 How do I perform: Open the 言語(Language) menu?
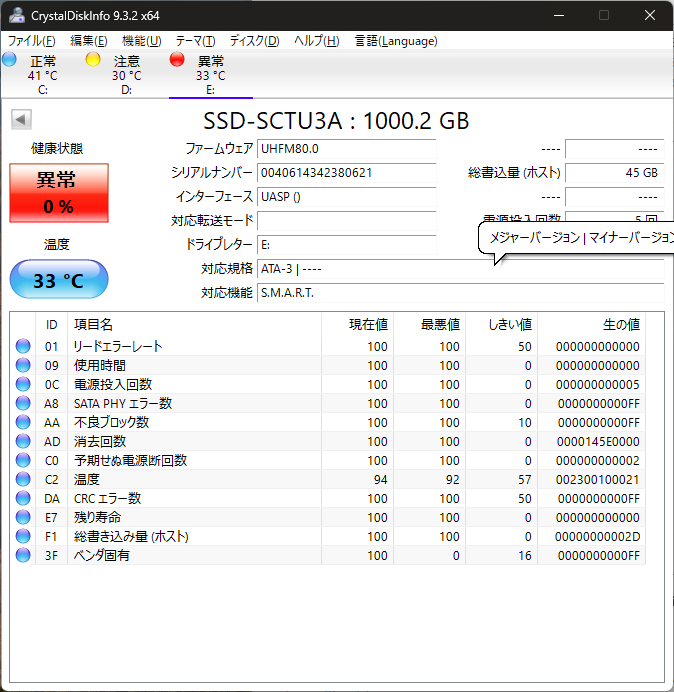pos(396,41)
